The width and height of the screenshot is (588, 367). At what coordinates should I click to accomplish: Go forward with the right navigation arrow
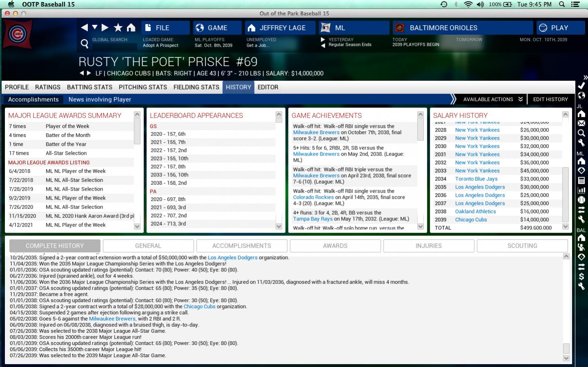click(105, 27)
